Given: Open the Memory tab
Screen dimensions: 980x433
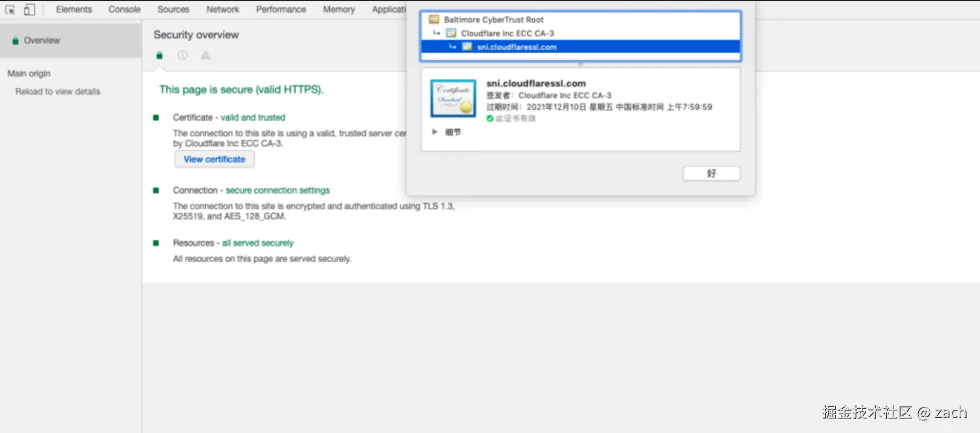Looking at the screenshot, I should pyautogui.click(x=339, y=10).
